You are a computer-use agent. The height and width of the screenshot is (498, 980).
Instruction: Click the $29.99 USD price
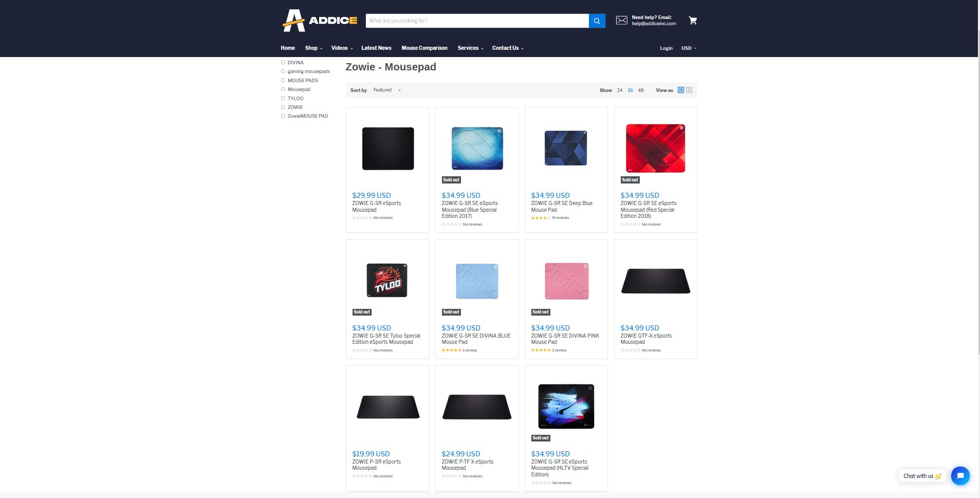coord(372,195)
